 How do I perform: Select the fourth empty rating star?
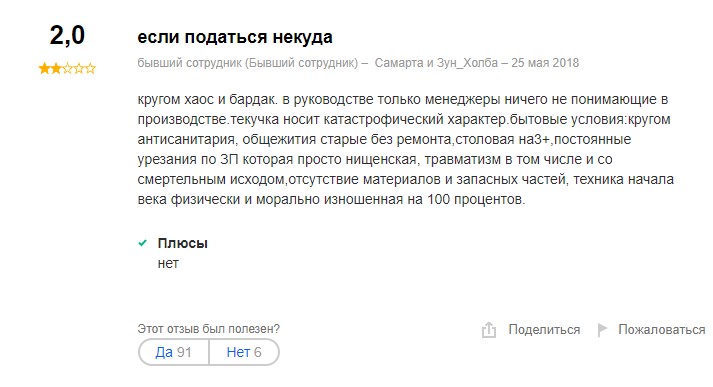pyautogui.click(x=79, y=69)
